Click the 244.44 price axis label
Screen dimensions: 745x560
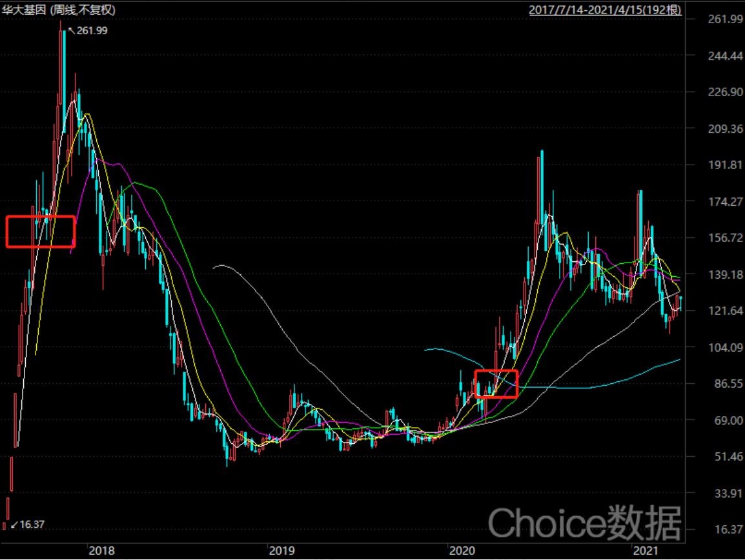point(725,56)
